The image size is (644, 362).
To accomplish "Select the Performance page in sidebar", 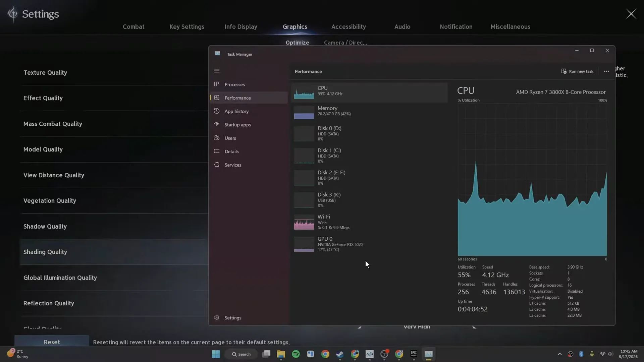I will 249,98.
